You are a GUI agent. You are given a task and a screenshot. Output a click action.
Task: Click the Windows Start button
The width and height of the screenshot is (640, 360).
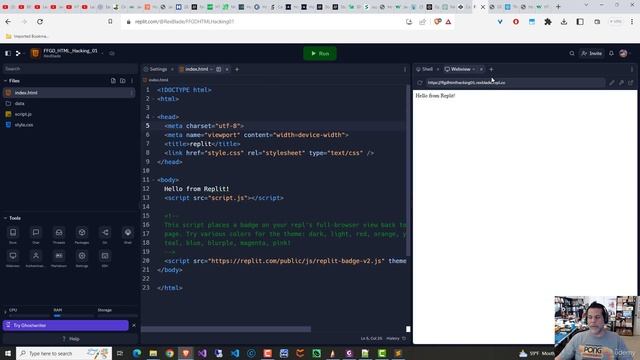8,353
